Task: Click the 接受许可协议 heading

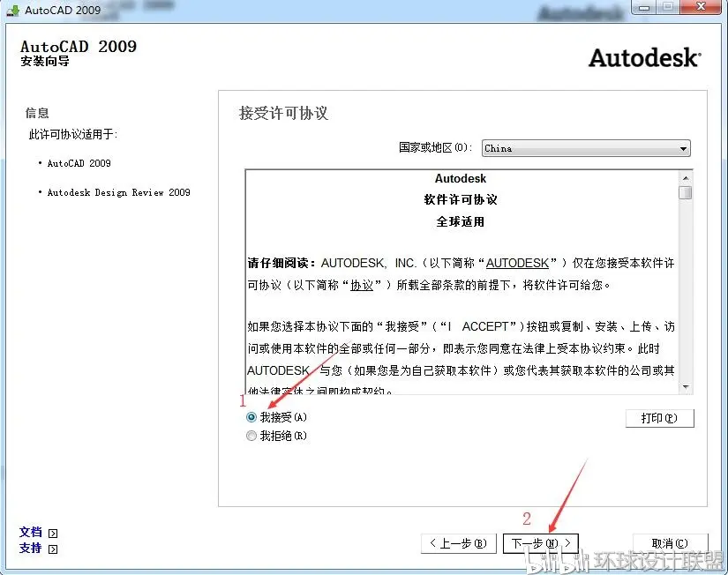Action: tap(283, 113)
